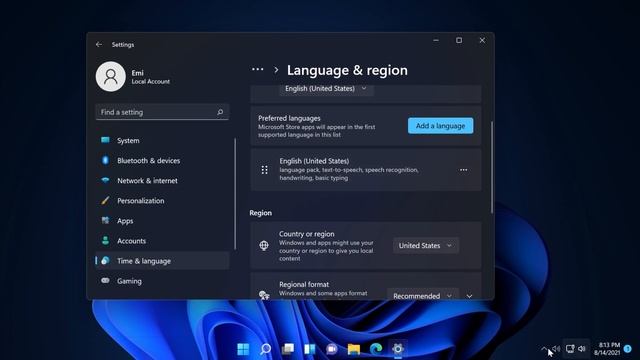The image size is (640, 360).
Task: Click the Local Account label under Emi
Action: click(x=151, y=82)
